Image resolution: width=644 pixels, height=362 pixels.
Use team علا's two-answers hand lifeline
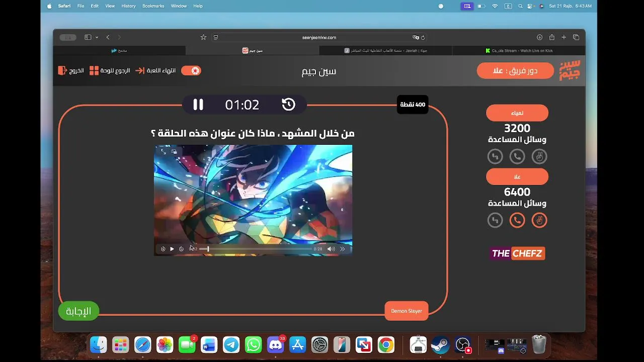pos(539,220)
